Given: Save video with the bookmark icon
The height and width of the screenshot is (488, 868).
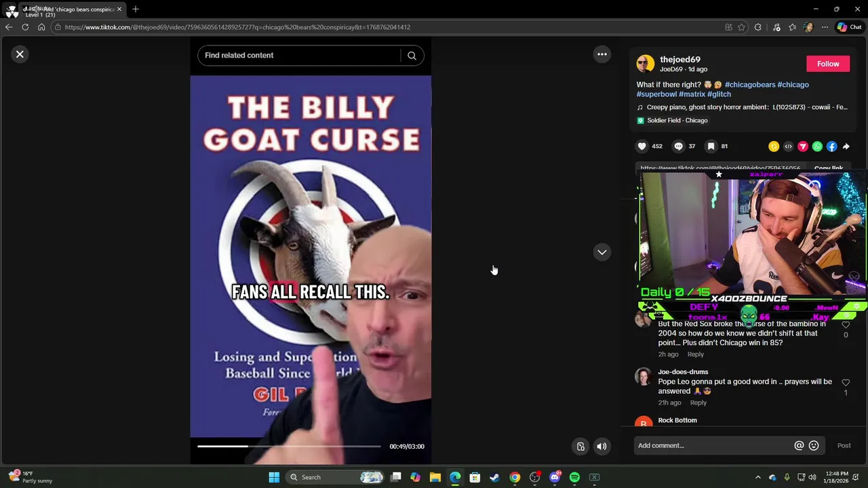Looking at the screenshot, I should click(711, 146).
